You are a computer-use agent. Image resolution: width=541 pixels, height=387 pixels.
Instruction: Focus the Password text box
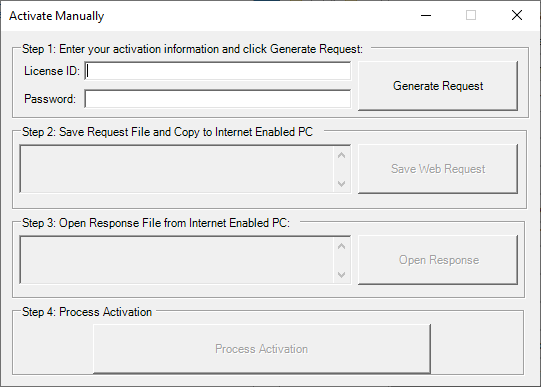[218, 99]
